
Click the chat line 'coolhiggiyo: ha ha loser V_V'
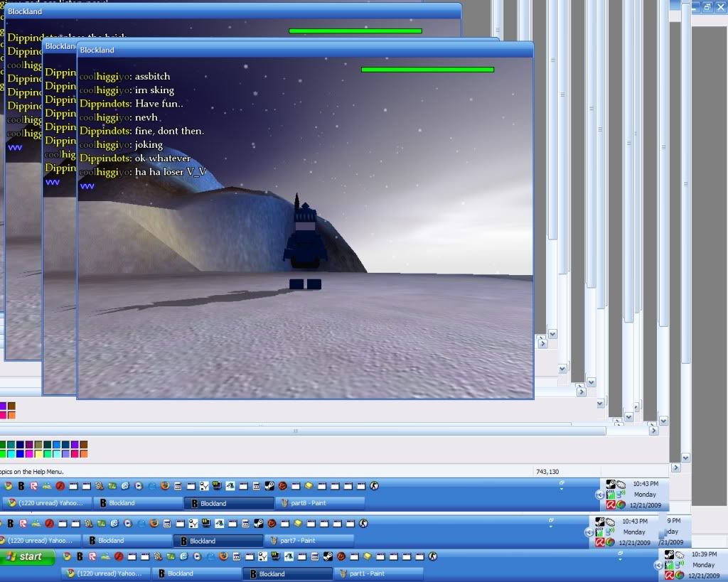tap(143, 172)
